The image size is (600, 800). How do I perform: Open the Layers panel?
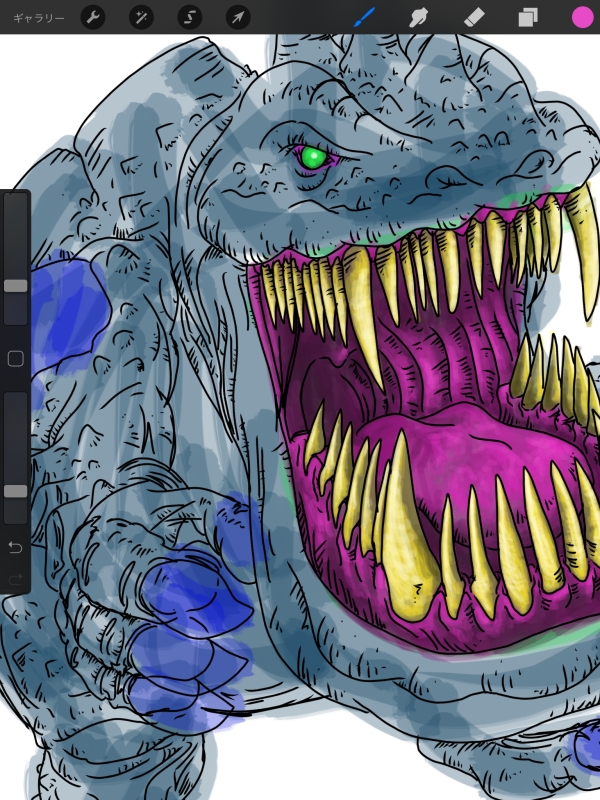click(x=528, y=17)
